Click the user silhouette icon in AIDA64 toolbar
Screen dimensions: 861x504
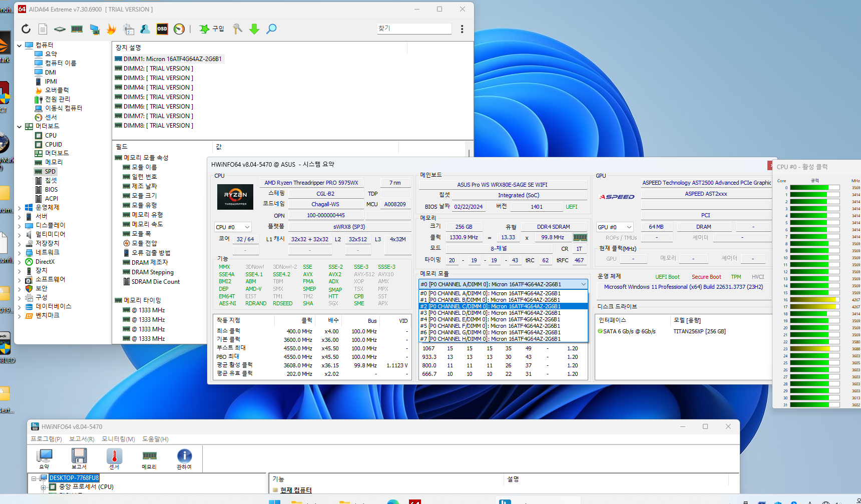pyautogui.click(x=145, y=29)
